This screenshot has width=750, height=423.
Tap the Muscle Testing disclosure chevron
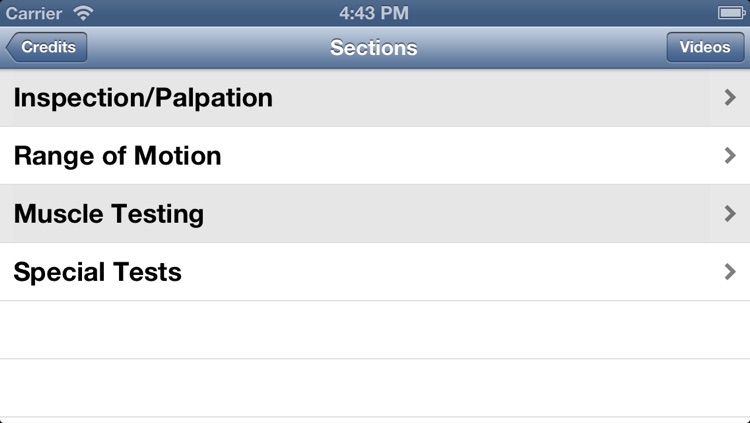click(730, 214)
